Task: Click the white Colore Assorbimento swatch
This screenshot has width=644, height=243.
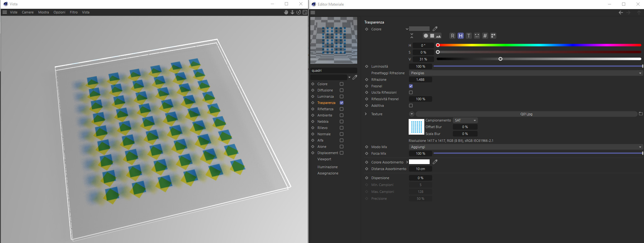Action: [x=419, y=162]
